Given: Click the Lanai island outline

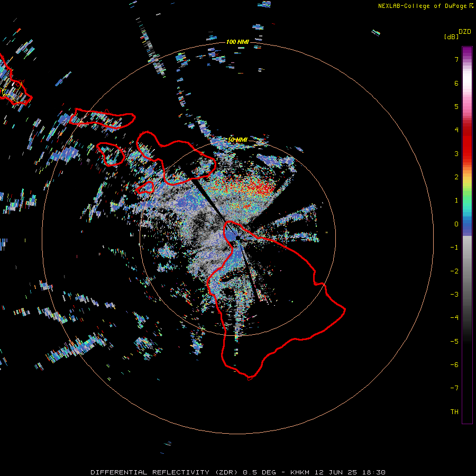Looking at the screenshot, I should [111, 154].
